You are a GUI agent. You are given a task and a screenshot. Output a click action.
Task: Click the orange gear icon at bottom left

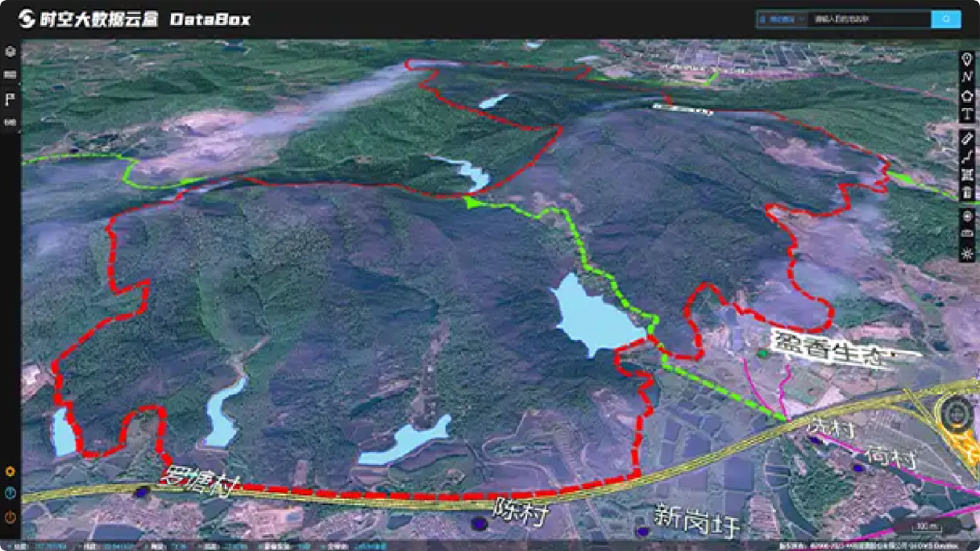[10, 471]
